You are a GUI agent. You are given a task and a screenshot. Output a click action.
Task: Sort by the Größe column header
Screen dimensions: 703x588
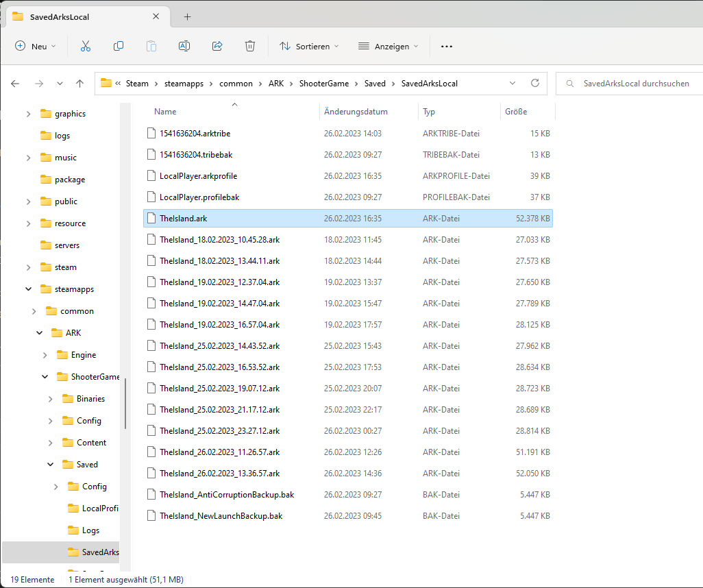coord(516,112)
